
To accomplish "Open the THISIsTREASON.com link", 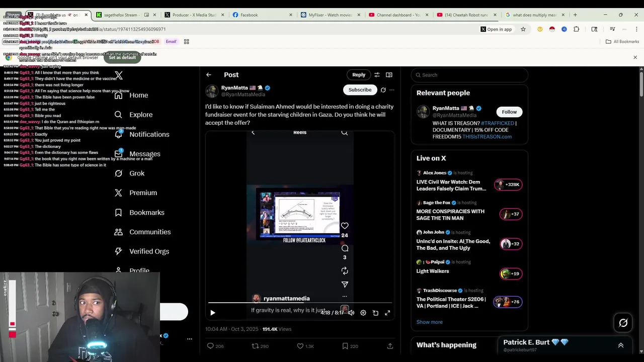I will (487, 137).
